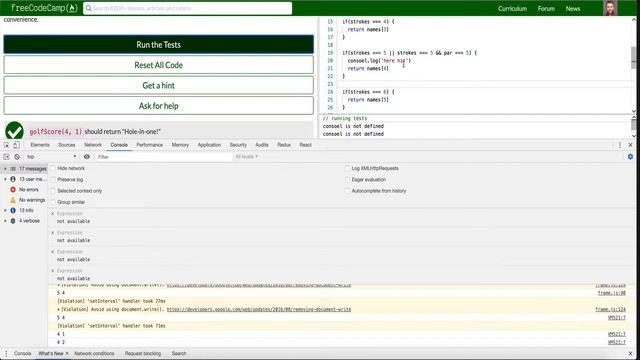Switch to the Elements tab
Viewport: 640px width, 360px height.
40,145
